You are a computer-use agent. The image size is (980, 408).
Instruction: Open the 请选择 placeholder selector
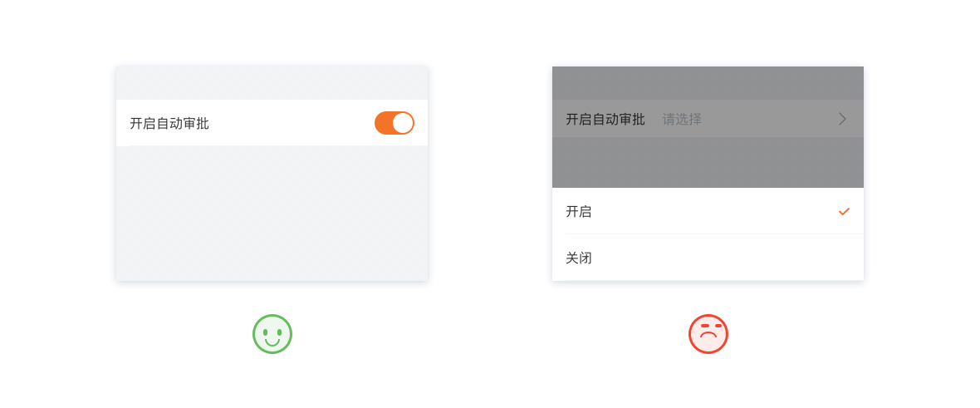(x=682, y=119)
